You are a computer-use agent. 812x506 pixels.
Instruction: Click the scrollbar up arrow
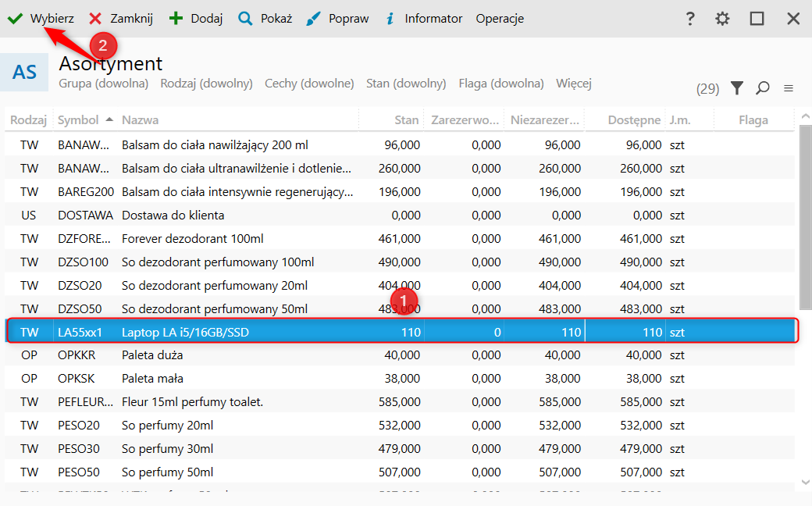click(x=806, y=116)
